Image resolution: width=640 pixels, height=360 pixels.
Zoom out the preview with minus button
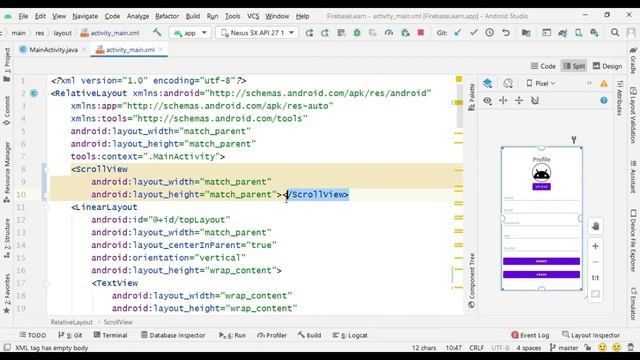pyautogui.click(x=595, y=262)
